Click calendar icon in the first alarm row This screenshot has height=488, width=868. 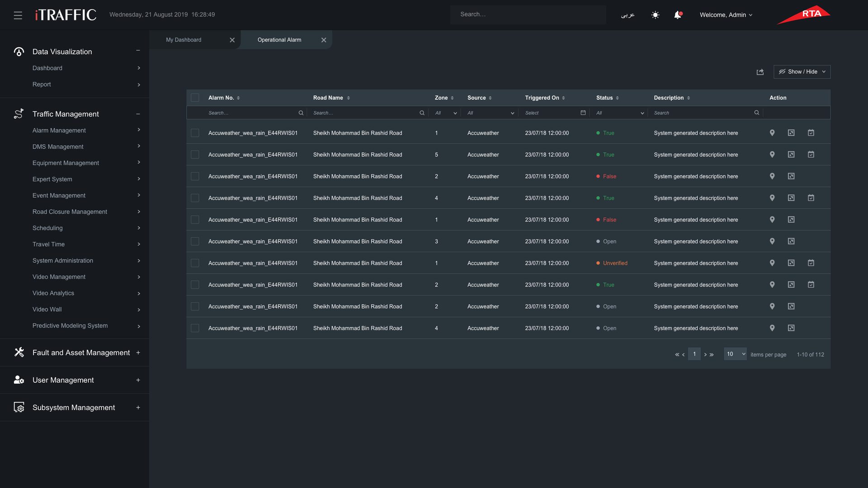click(x=811, y=133)
